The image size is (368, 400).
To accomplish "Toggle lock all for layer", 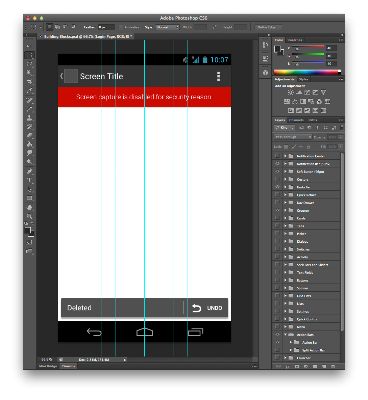I will coord(308,147).
